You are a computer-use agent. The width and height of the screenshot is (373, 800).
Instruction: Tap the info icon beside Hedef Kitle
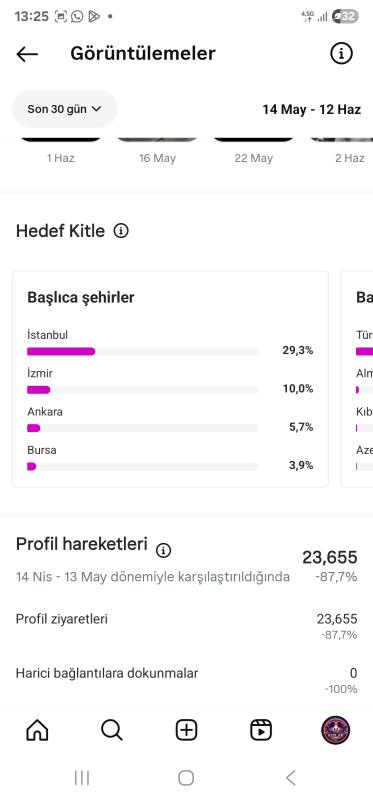[121, 231]
